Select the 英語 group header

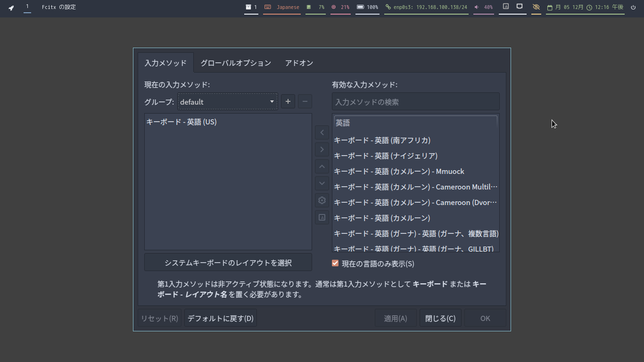tap(416, 123)
